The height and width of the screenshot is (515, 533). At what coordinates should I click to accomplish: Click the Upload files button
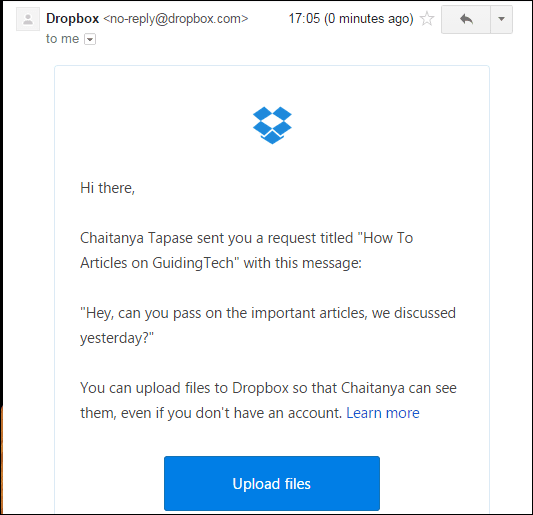(272, 483)
